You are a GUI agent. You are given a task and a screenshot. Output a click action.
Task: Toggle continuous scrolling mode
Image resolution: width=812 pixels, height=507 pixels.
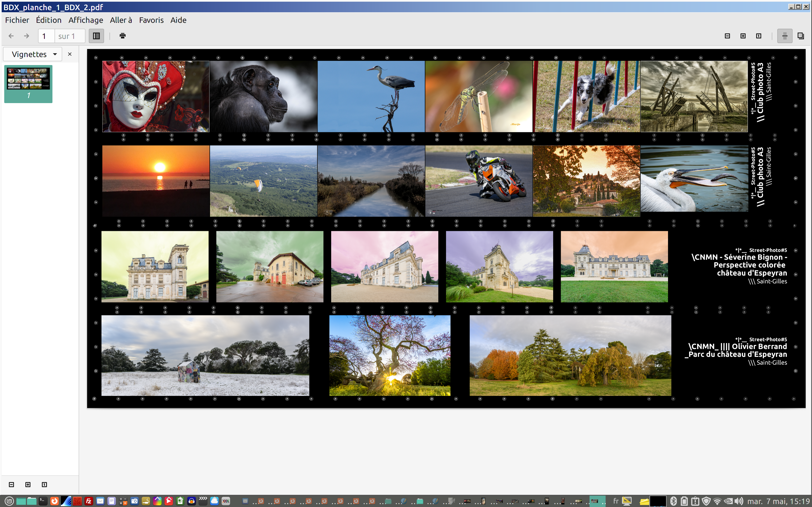point(785,36)
